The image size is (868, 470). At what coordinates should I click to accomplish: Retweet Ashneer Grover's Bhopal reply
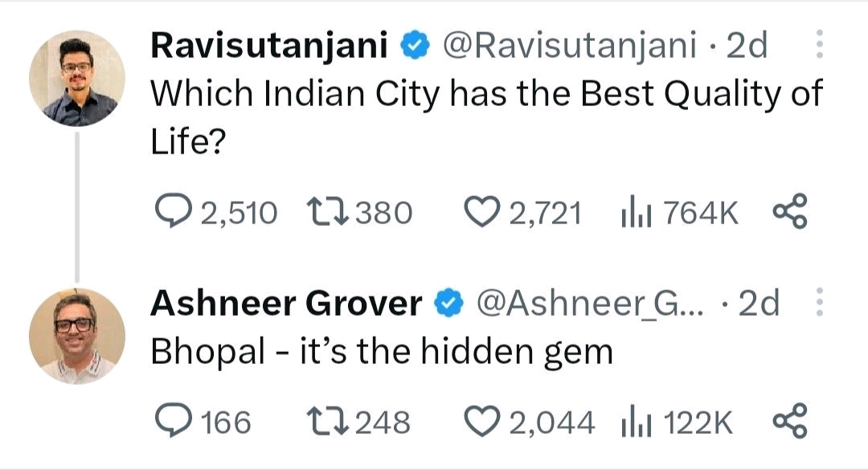[x=325, y=421]
